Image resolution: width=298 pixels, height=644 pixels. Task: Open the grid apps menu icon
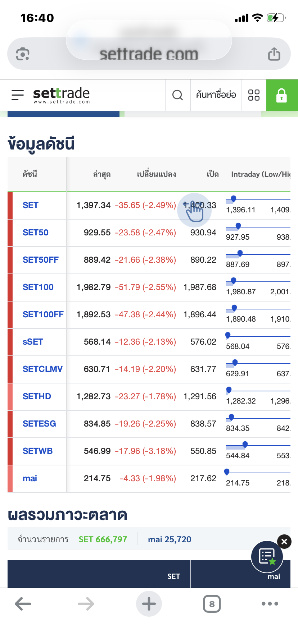coord(254,95)
